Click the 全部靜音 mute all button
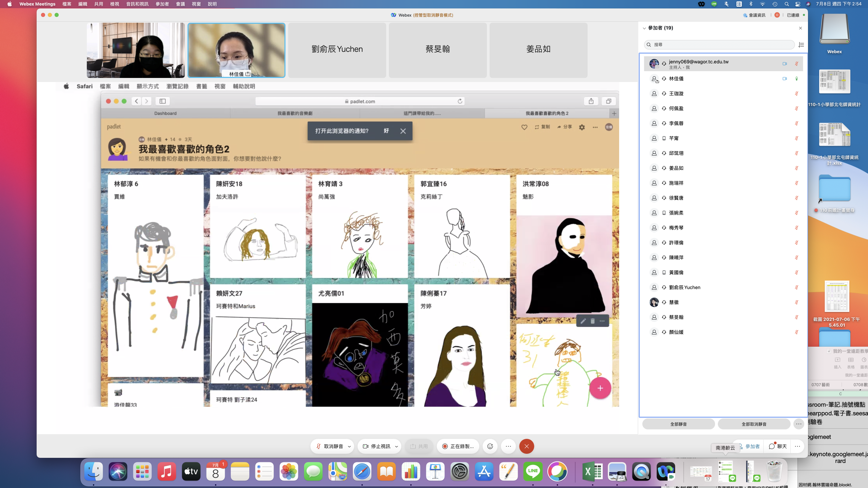The height and width of the screenshot is (488, 868). pos(678,424)
